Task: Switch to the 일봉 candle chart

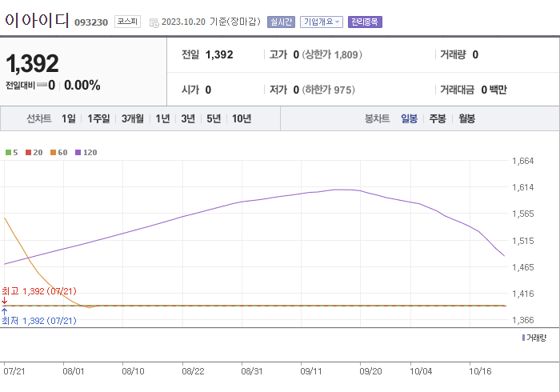Action: pyautogui.click(x=409, y=118)
